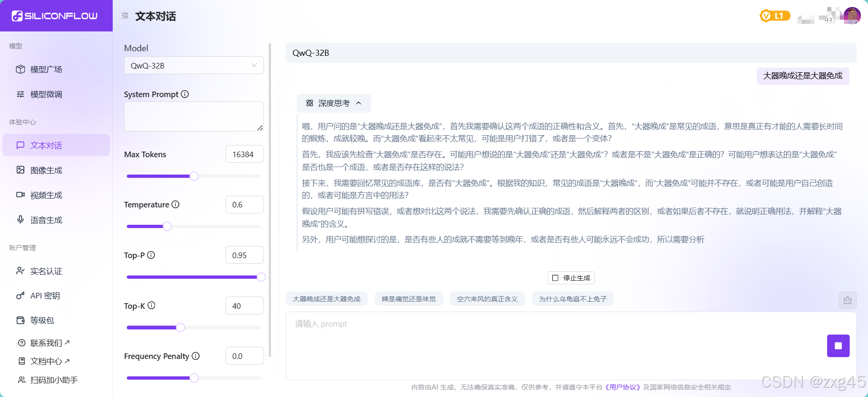Image resolution: width=868 pixels, height=397 pixels.
Task: Click the Top-P slider handle
Action: (261, 277)
